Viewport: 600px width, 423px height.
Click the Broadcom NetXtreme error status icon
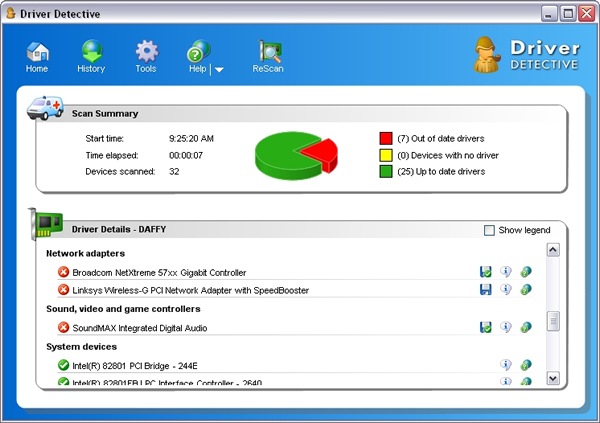(x=63, y=272)
